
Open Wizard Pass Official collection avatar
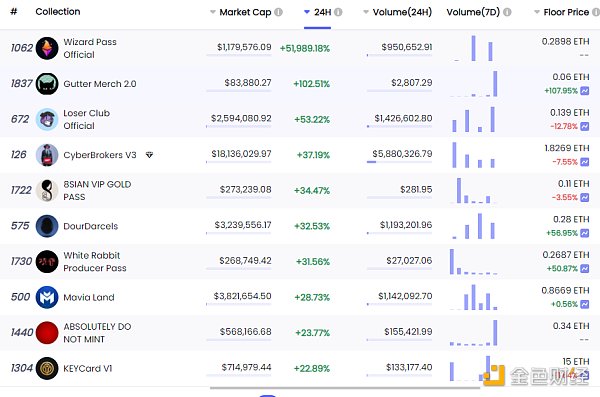click(x=47, y=48)
